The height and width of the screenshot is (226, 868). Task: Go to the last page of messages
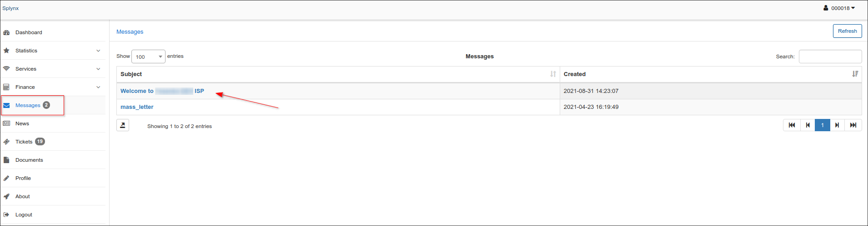coord(853,125)
